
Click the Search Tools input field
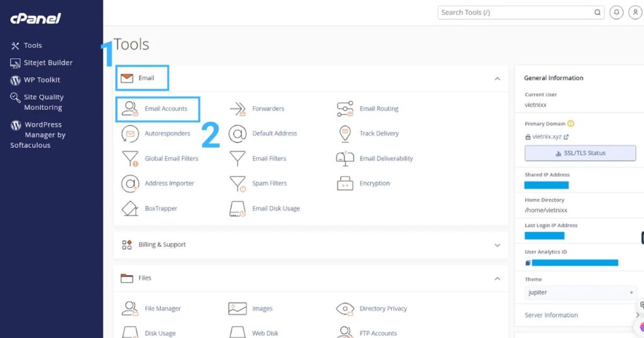click(x=514, y=13)
